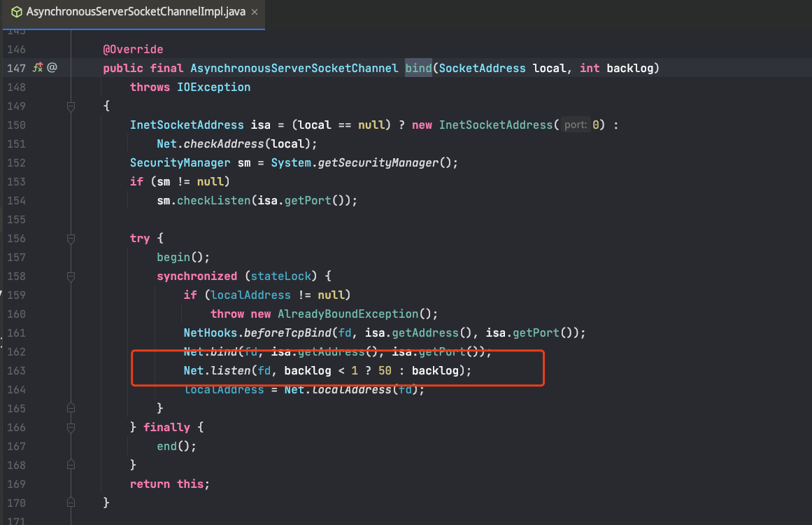Click the fold end marker at line 170
This screenshot has width=812, height=525.
click(x=71, y=503)
